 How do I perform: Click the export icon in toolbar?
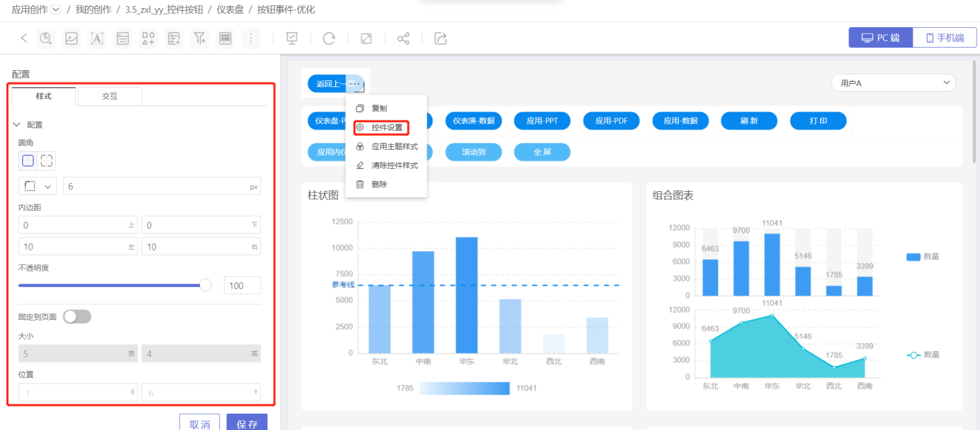coord(441,39)
